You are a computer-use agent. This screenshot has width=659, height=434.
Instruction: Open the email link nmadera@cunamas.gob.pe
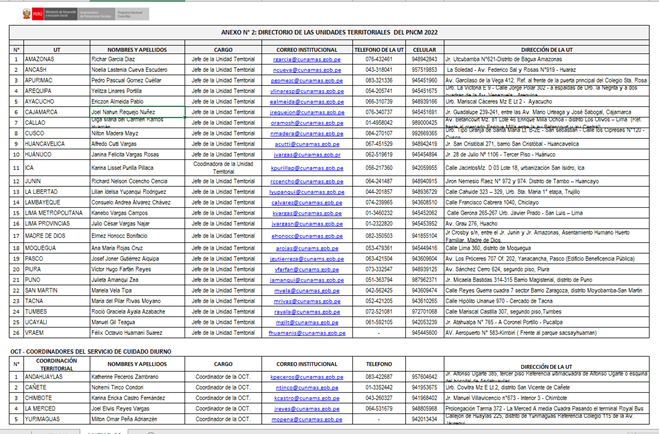point(307,134)
